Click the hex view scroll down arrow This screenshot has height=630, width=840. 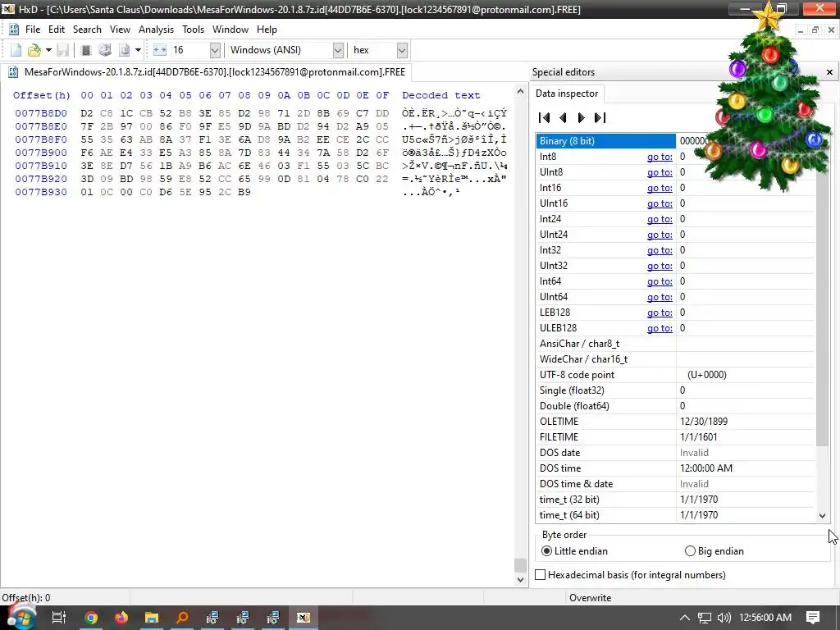[x=520, y=580]
